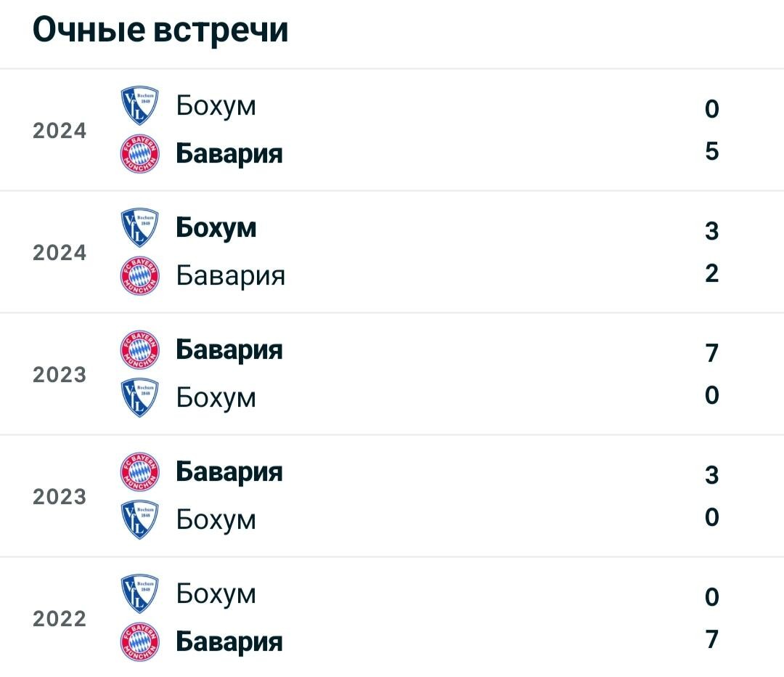Click Bayern crest in 3–0 2023 match
Screen dimensions: 784x677
(x=140, y=472)
